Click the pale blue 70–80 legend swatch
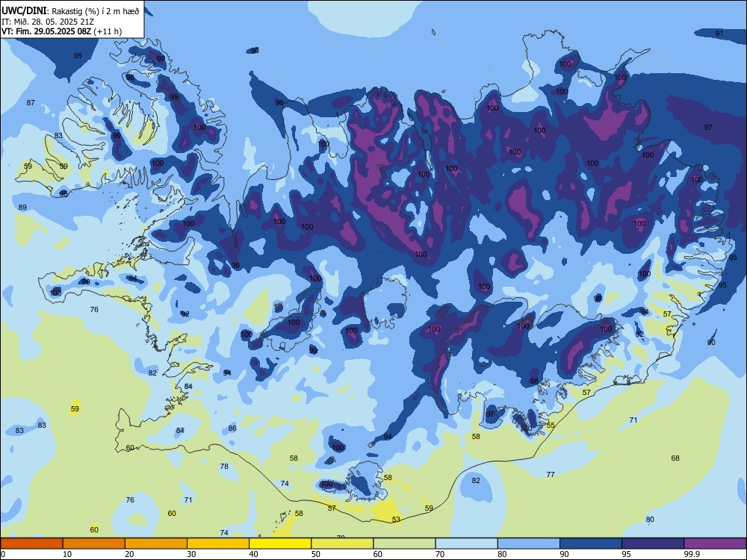Viewport: 747px width, 560px height. [466, 544]
